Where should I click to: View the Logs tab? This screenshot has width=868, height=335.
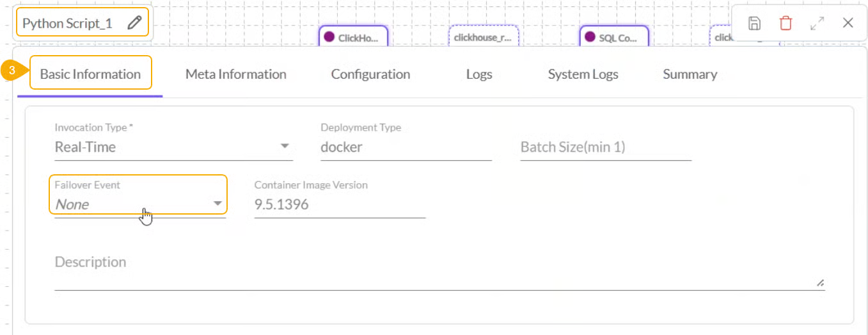tap(478, 74)
